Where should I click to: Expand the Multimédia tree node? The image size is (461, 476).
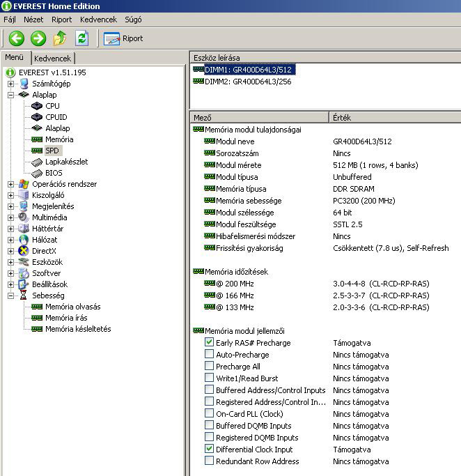point(11,217)
